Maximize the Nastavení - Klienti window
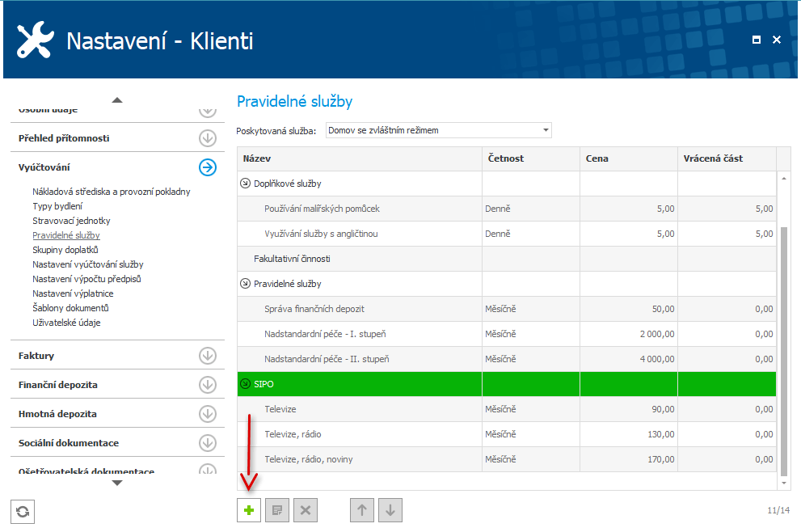 pos(757,40)
